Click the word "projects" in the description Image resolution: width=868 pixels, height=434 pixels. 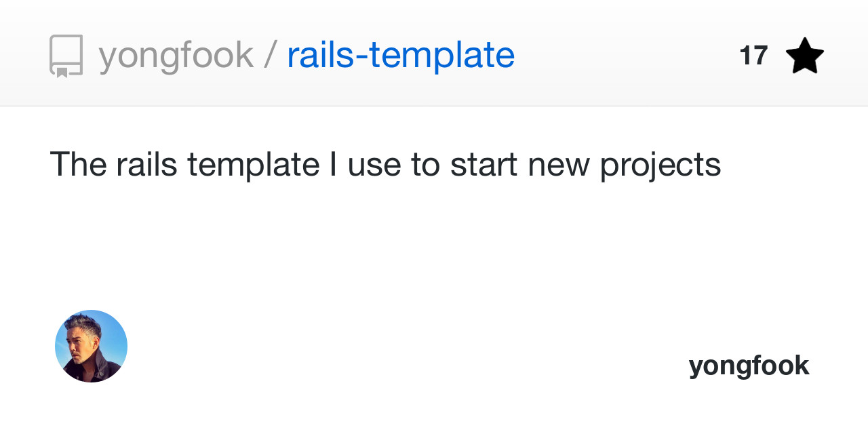(660, 164)
